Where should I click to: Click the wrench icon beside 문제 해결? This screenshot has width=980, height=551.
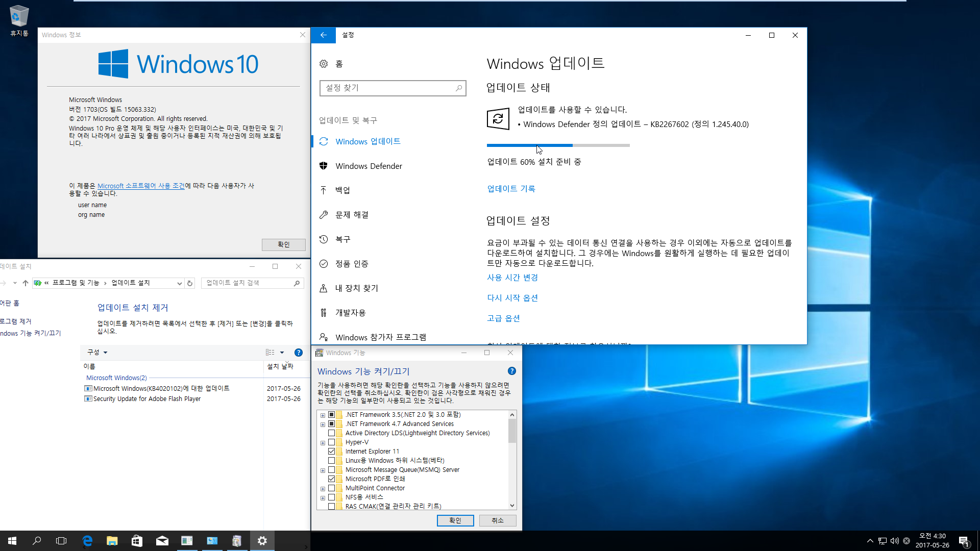pyautogui.click(x=324, y=215)
